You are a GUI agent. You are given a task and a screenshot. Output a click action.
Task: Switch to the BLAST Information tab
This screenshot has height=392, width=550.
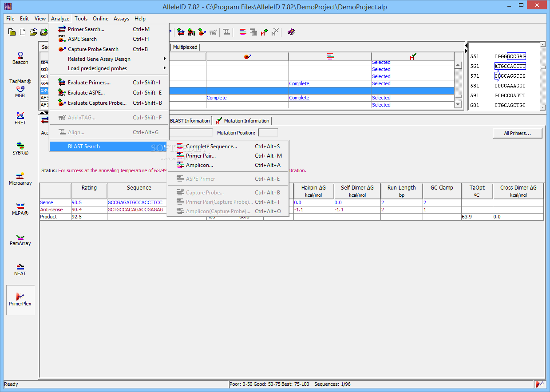[190, 121]
